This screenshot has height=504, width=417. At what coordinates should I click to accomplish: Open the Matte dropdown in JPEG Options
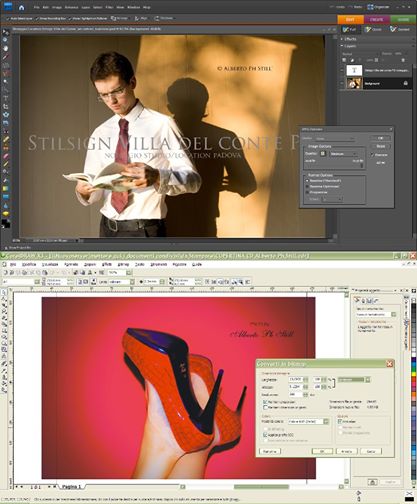coord(335,138)
